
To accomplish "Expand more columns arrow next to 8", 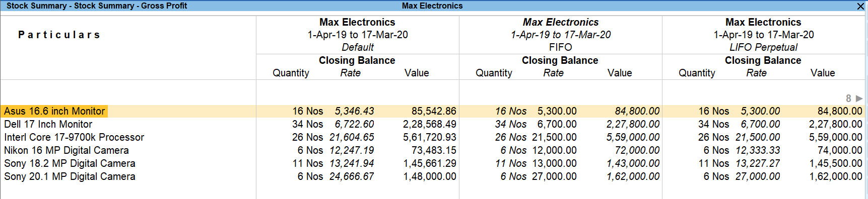I will coord(859,98).
